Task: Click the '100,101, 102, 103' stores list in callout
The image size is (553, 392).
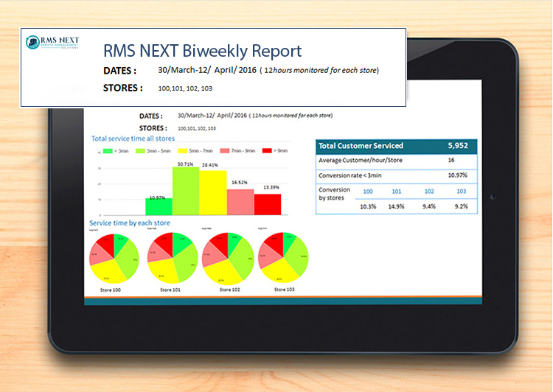Action: pyautogui.click(x=185, y=88)
